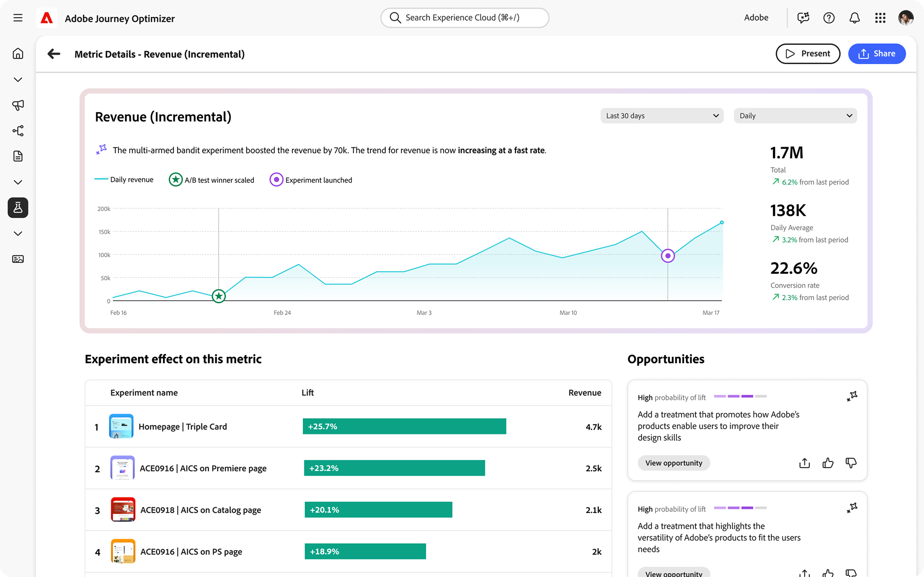
Task: Open the notifications bell
Action: click(x=855, y=18)
